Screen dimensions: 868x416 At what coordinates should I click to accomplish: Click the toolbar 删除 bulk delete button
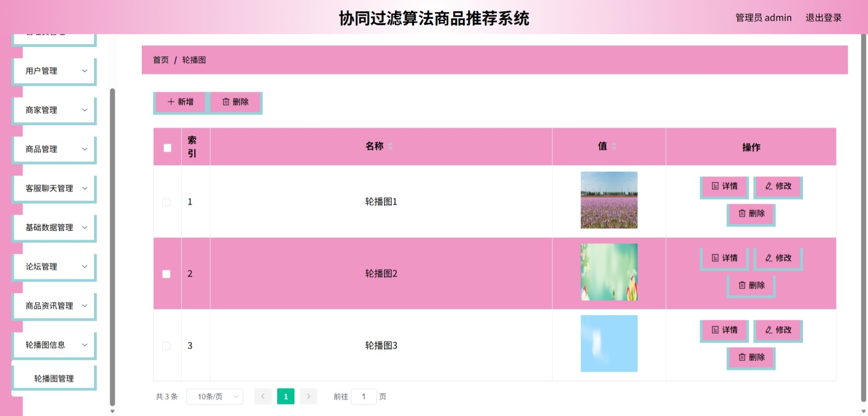click(235, 102)
